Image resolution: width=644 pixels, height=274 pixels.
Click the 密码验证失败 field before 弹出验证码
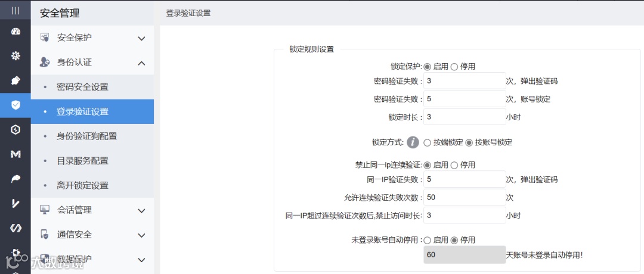point(465,81)
